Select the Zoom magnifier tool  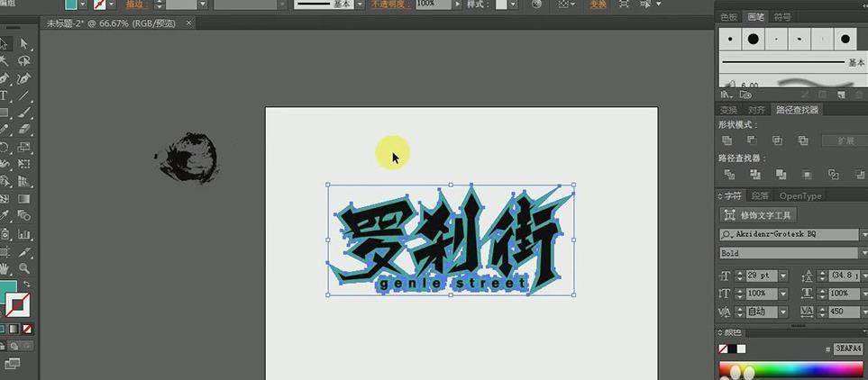[x=23, y=268]
